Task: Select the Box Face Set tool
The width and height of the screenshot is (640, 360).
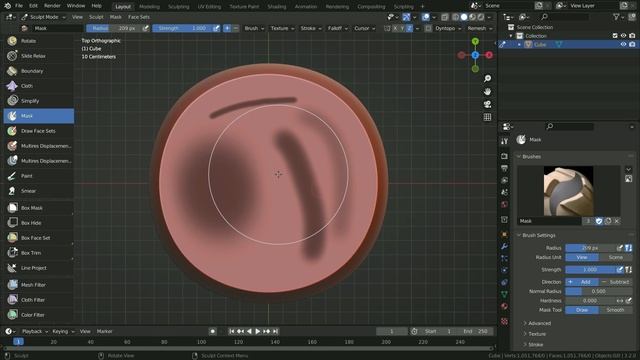Action: point(39,238)
